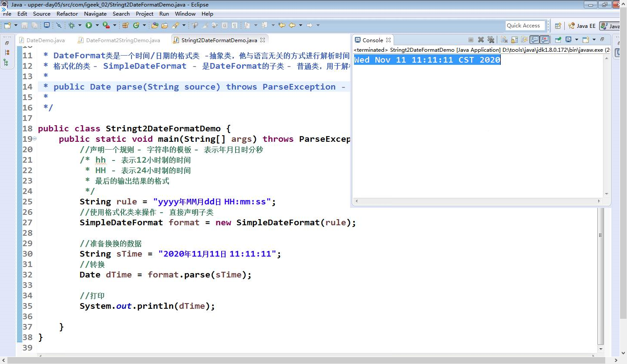Screen dimensions: 627x364
Task: Open the Run menu
Action: (x=164, y=13)
